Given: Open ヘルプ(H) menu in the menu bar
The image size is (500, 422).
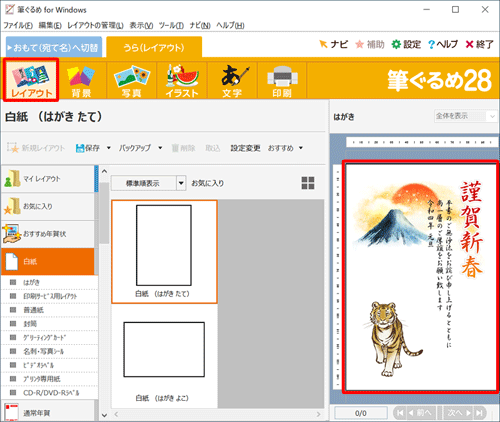Looking at the screenshot, I should point(230,25).
